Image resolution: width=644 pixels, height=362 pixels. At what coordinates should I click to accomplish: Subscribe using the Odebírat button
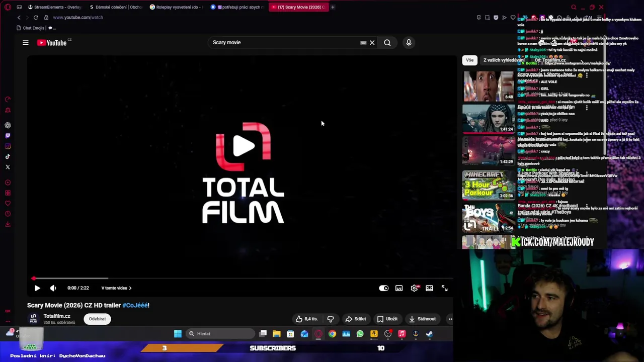pyautogui.click(x=97, y=319)
